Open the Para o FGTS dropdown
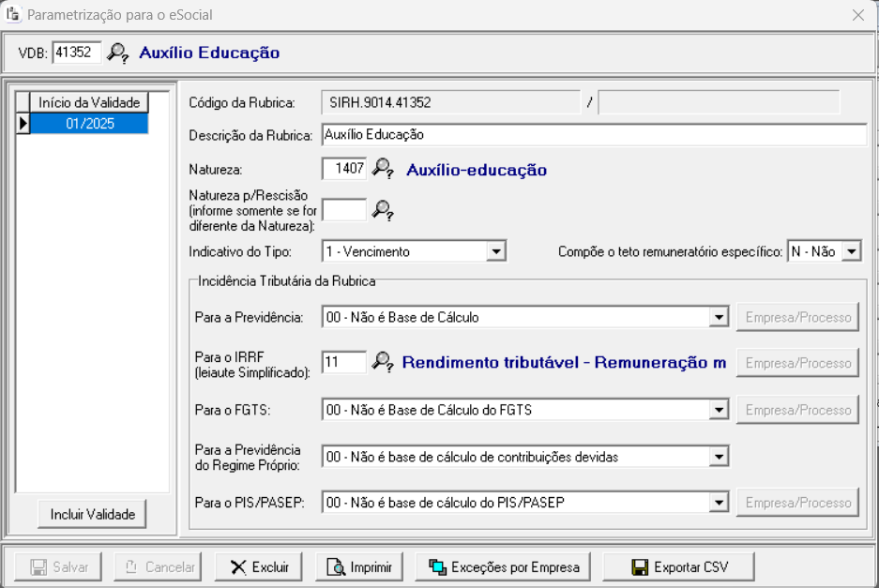This screenshot has width=879, height=588. (719, 410)
